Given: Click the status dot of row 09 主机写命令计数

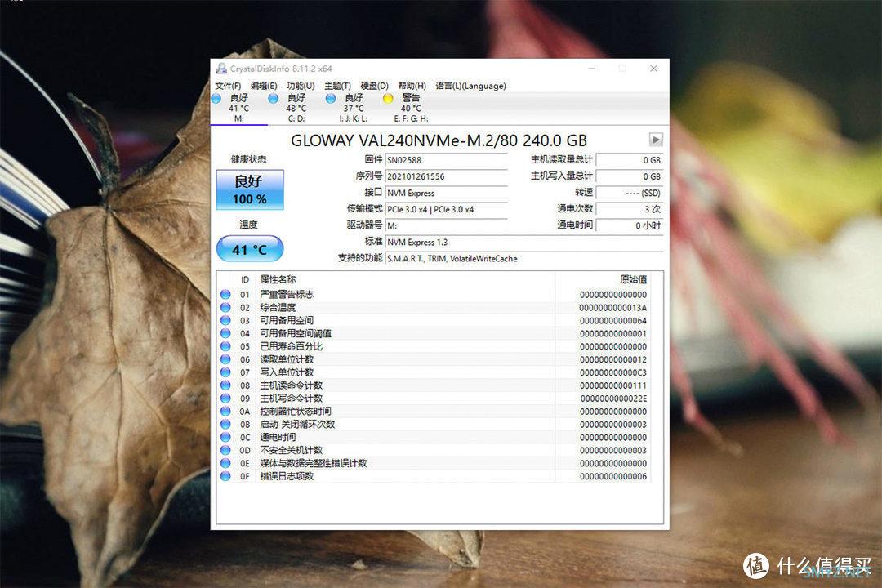Looking at the screenshot, I should 225,398.
